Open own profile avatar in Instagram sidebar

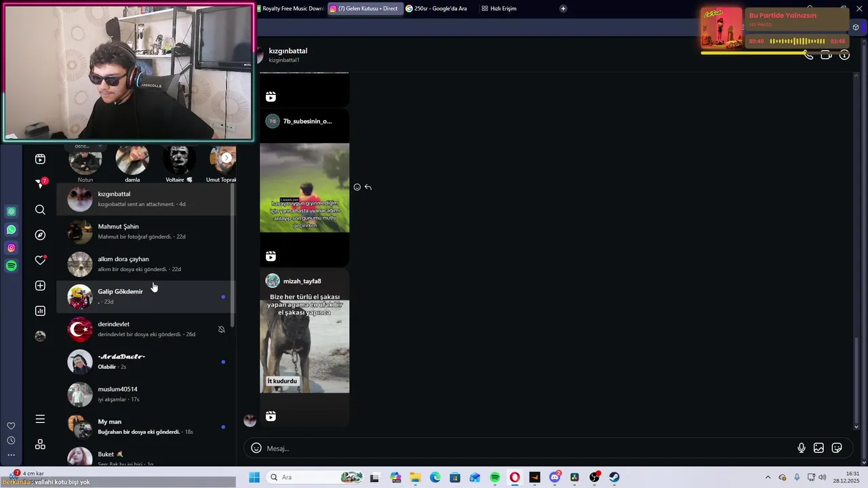coord(40,336)
